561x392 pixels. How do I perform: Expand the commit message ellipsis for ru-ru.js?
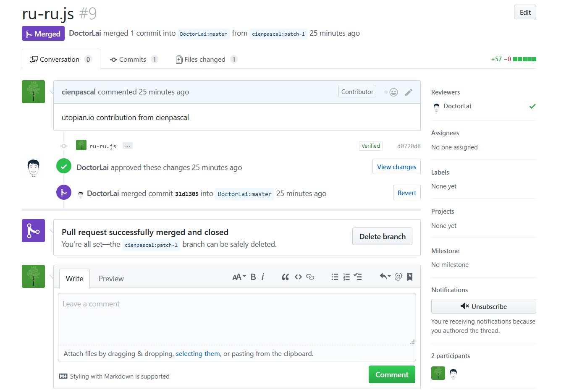[x=128, y=146]
